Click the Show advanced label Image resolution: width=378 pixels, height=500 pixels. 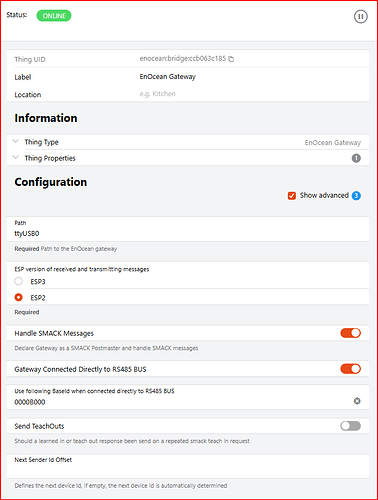[324, 195]
